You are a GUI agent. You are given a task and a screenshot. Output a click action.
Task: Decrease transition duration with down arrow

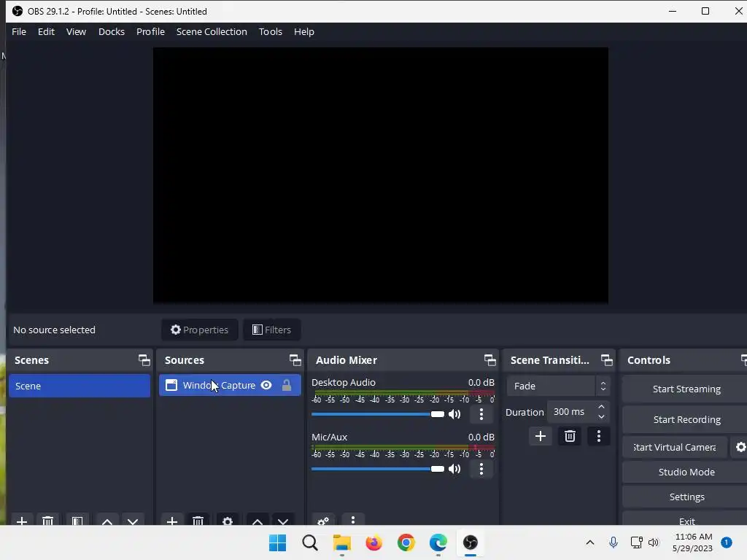click(x=601, y=416)
